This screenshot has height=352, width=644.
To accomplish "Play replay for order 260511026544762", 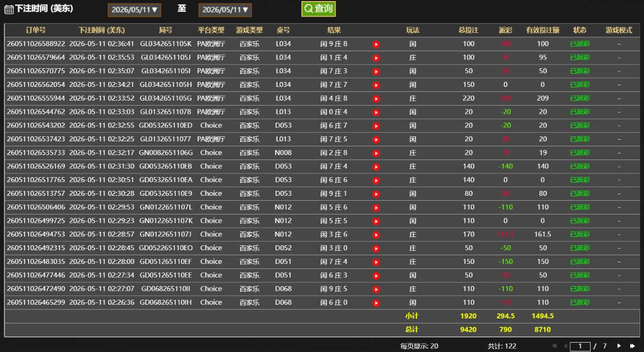I will coord(376,112).
